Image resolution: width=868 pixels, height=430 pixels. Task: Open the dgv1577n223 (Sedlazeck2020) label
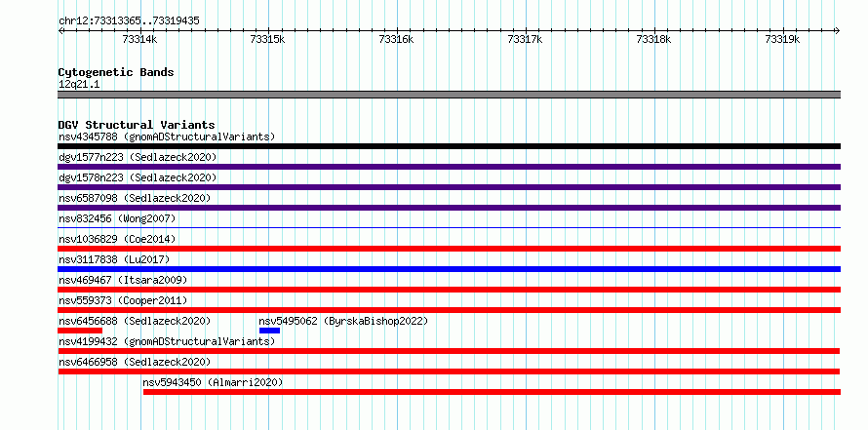coord(138,157)
